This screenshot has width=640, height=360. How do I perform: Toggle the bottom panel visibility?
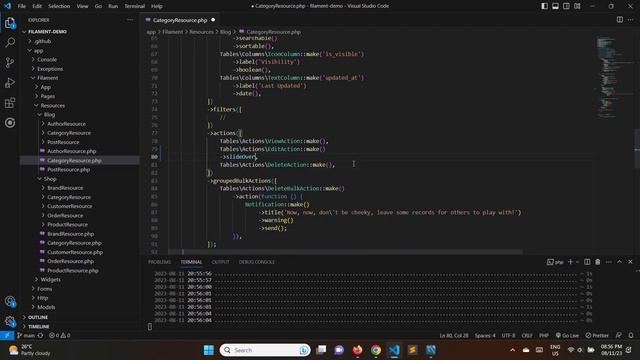coord(556,6)
